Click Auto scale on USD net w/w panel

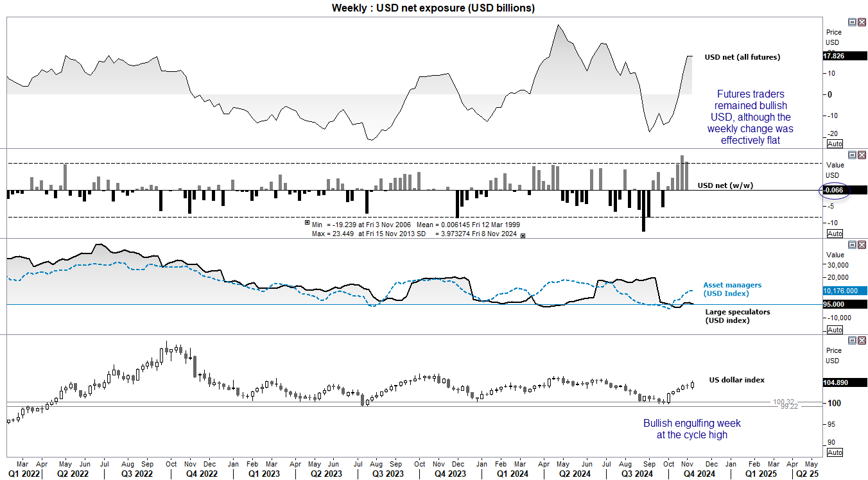pos(835,234)
